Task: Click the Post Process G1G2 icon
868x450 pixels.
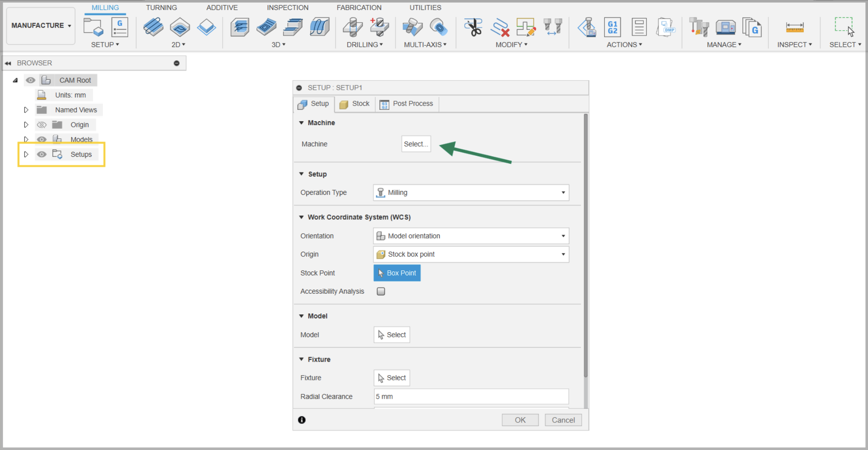Action: (x=612, y=27)
